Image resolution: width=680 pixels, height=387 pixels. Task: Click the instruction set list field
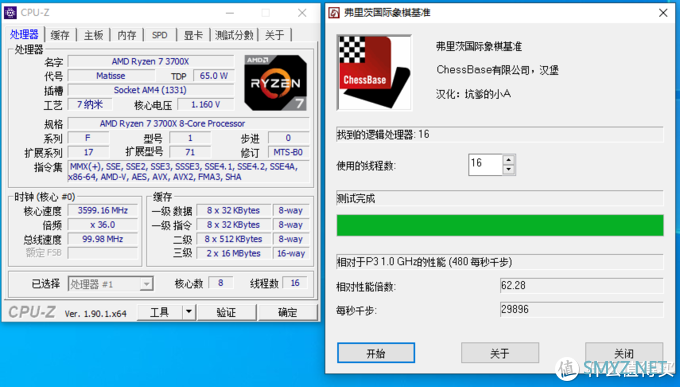(189, 171)
